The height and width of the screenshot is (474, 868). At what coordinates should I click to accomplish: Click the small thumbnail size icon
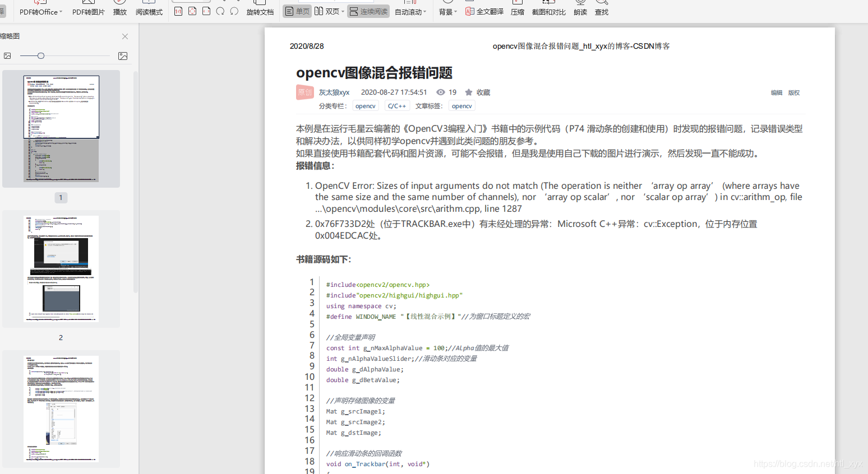point(7,56)
